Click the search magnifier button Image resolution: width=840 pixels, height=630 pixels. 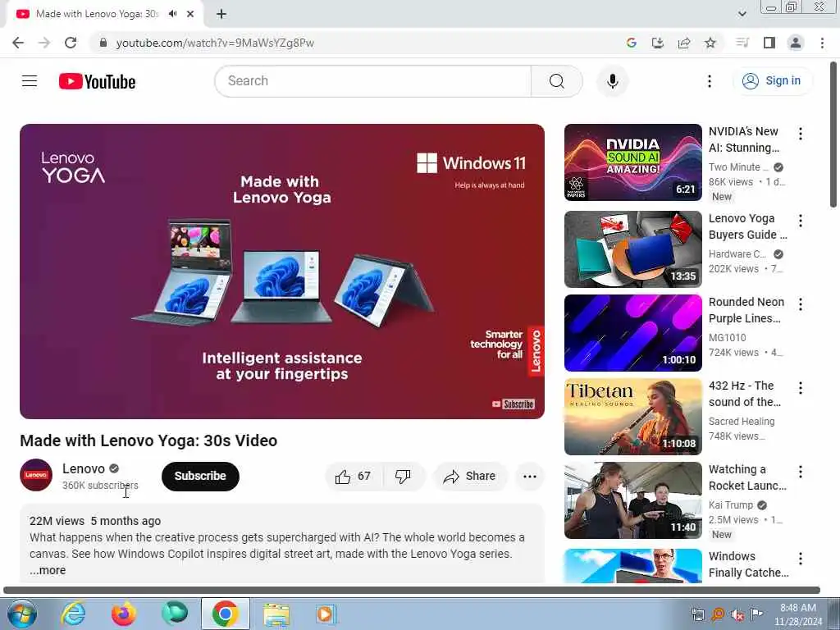click(x=557, y=81)
